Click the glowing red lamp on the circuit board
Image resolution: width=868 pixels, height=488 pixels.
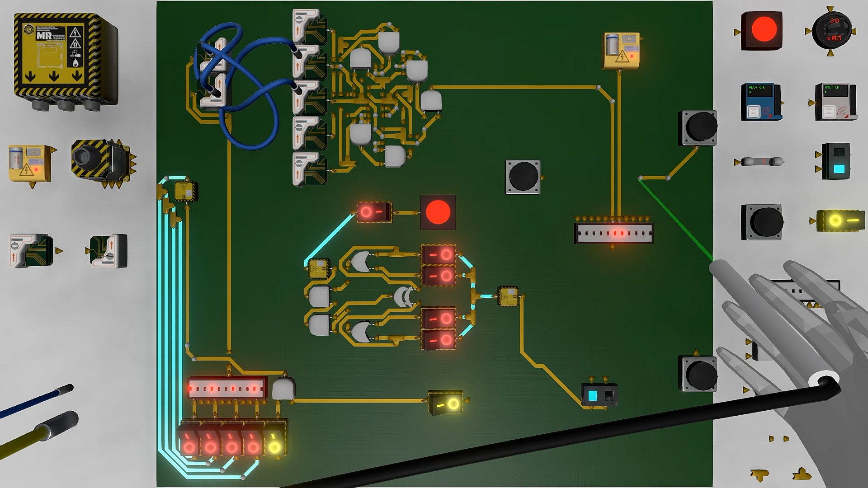tap(438, 212)
